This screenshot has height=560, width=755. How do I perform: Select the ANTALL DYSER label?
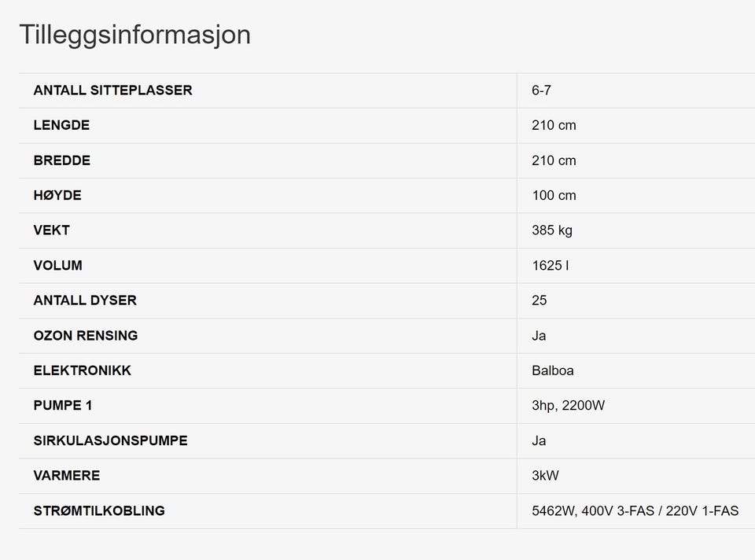click(x=85, y=300)
